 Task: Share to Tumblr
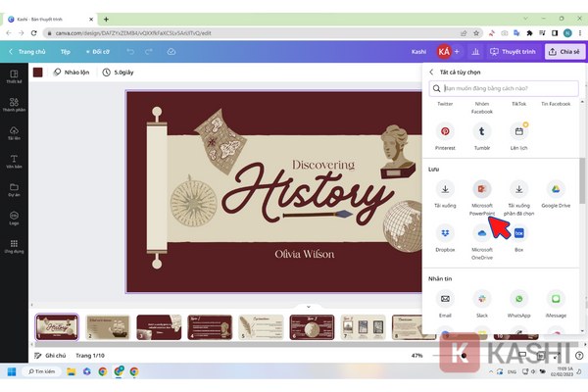[x=482, y=131]
